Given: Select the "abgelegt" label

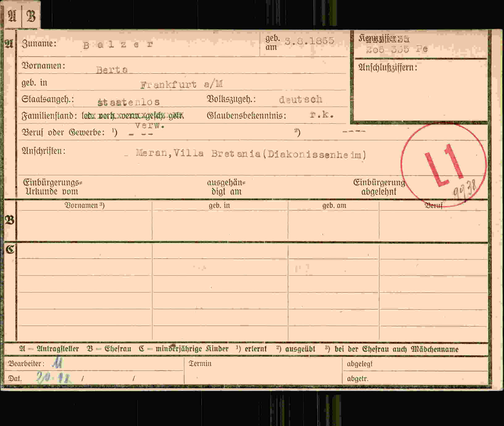Looking at the screenshot, I should [360, 364].
